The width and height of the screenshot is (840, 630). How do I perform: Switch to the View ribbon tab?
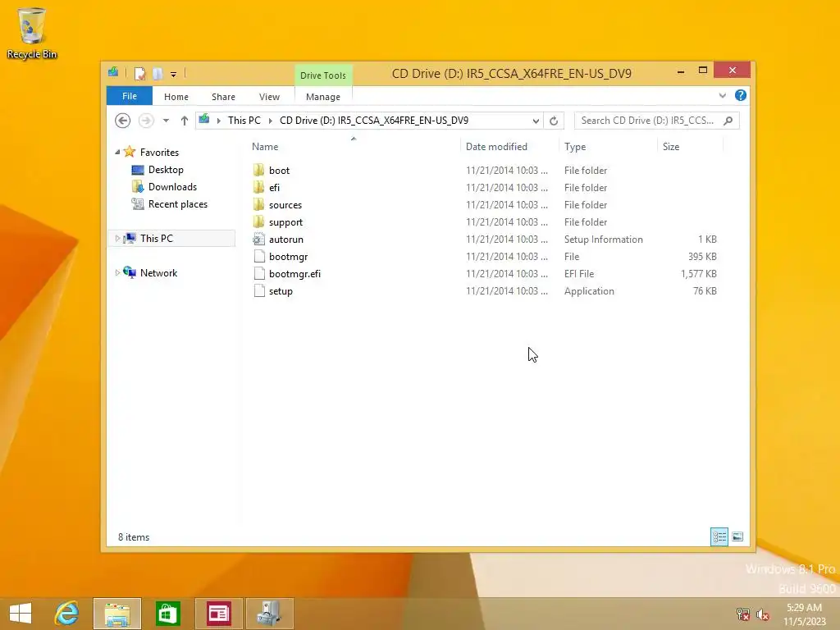pos(269,97)
